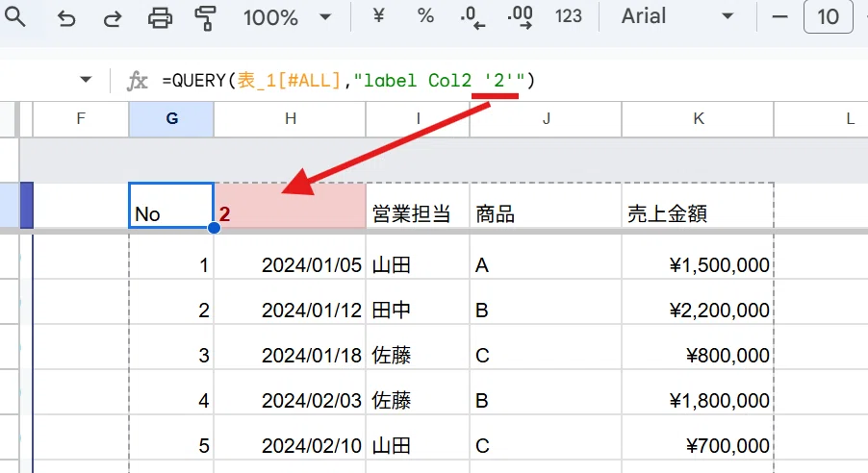This screenshot has width=868, height=473.
Task: Select product cell 'C' in the 2024/02/10 row
Action: [x=546, y=437]
